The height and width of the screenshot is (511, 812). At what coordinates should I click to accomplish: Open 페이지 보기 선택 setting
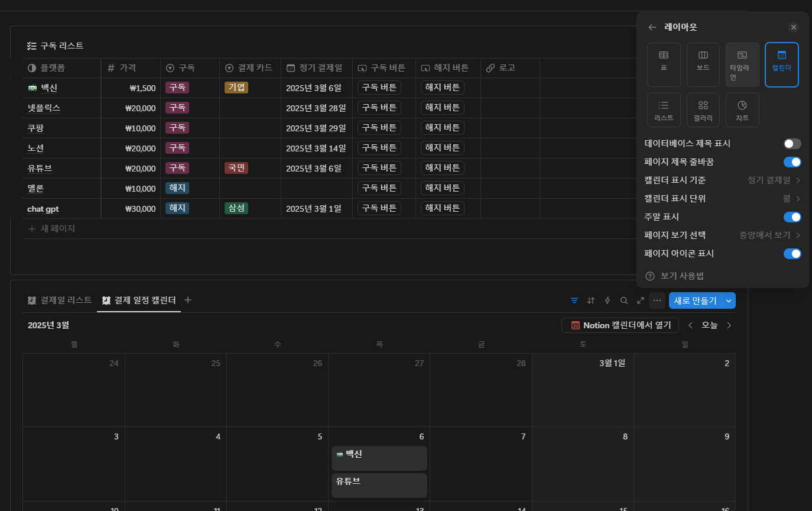tap(722, 235)
